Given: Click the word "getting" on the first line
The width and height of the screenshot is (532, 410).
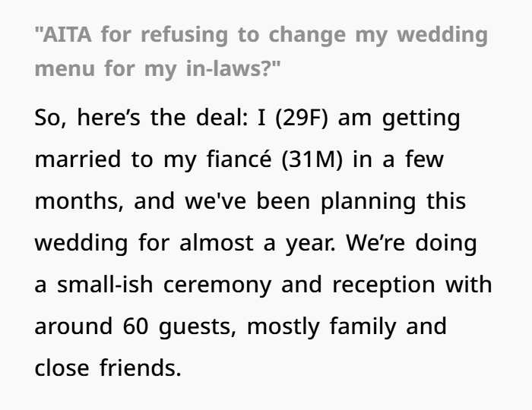Looking at the screenshot, I should (x=421, y=119).
